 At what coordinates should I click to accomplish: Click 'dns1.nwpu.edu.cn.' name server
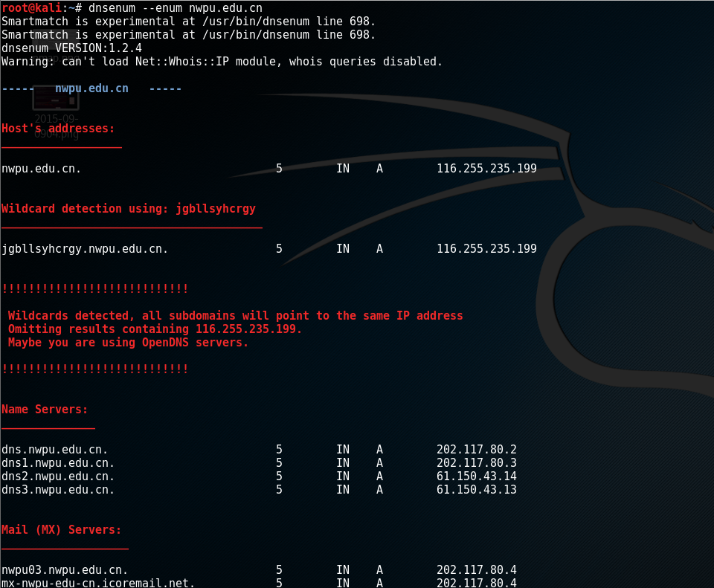58,463
